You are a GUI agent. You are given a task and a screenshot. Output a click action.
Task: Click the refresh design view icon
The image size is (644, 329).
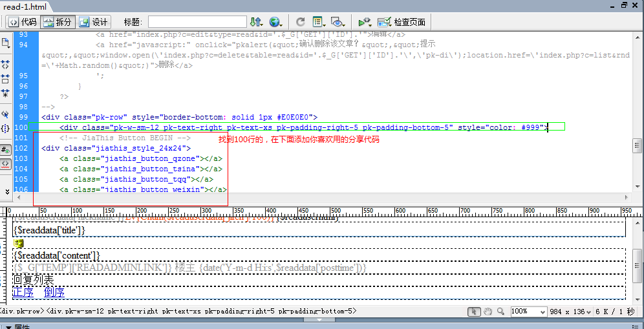pyautogui.click(x=301, y=22)
